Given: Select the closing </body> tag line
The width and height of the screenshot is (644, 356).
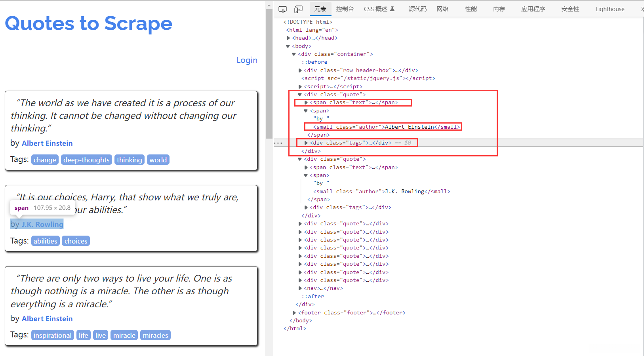Looking at the screenshot, I should pos(301,321).
